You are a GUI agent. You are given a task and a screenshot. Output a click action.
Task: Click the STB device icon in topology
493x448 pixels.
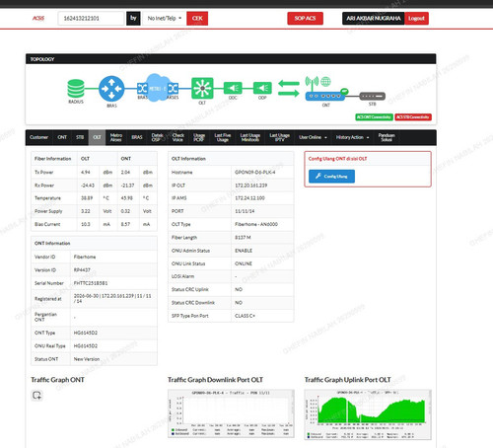click(x=372, y=96)
